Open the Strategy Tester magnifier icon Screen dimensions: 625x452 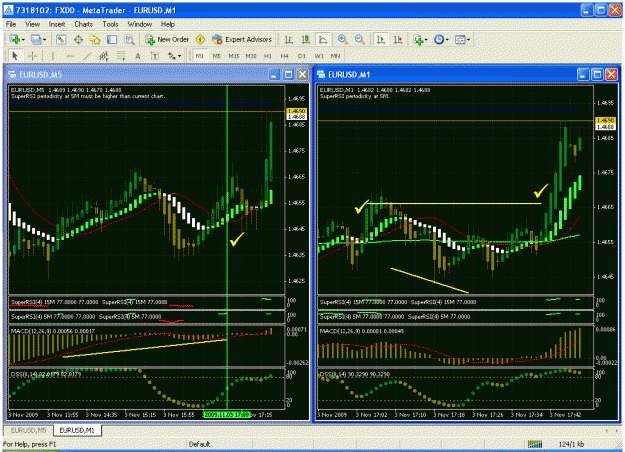(x=129, y=39)
